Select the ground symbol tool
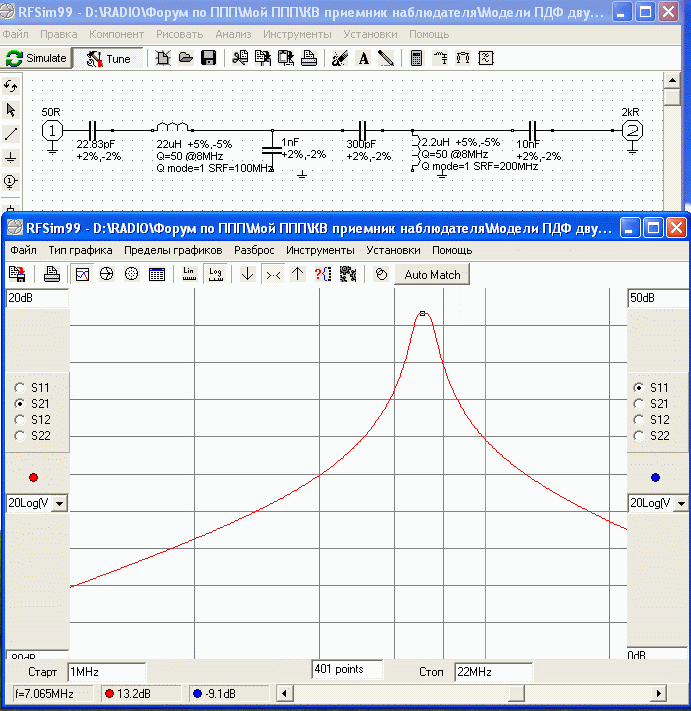 pyautogui.click(x=10, y=158)
